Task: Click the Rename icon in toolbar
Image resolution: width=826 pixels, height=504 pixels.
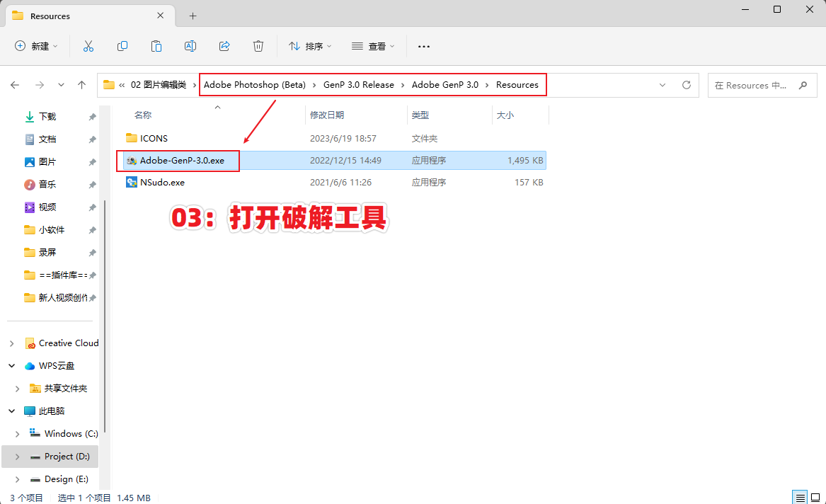Action: pos(190,46)
